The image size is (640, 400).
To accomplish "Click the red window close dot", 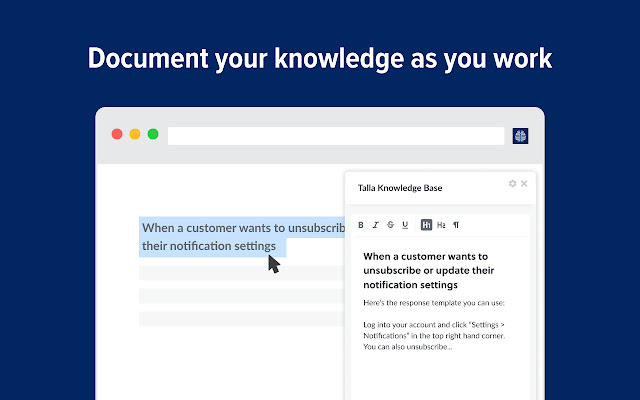I will [x=117, y=134].
